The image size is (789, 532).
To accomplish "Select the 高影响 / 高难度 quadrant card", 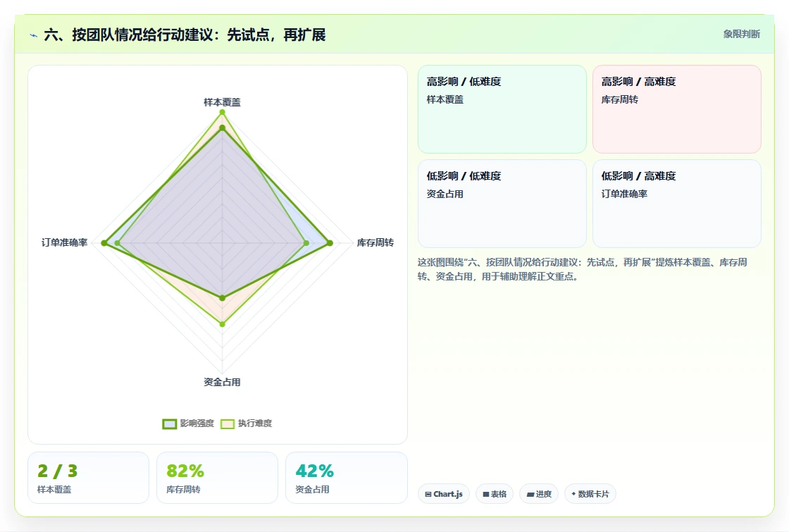I will [x=677, y=109].
